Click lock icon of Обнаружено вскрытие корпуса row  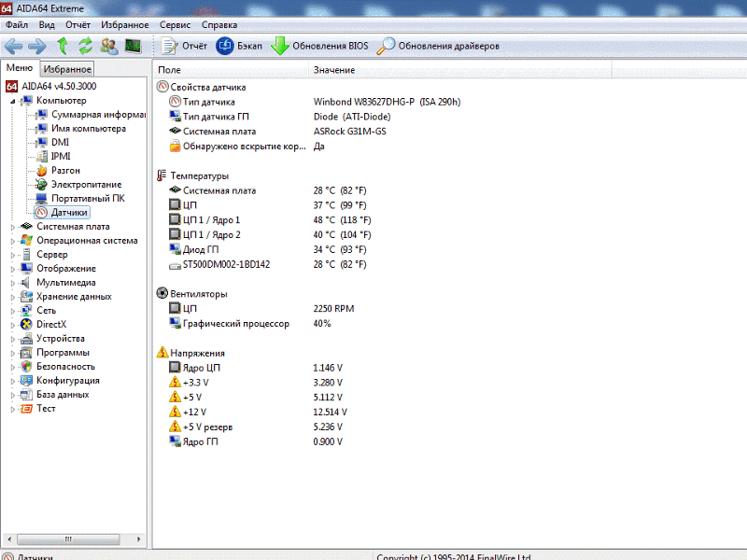(175, 146)
